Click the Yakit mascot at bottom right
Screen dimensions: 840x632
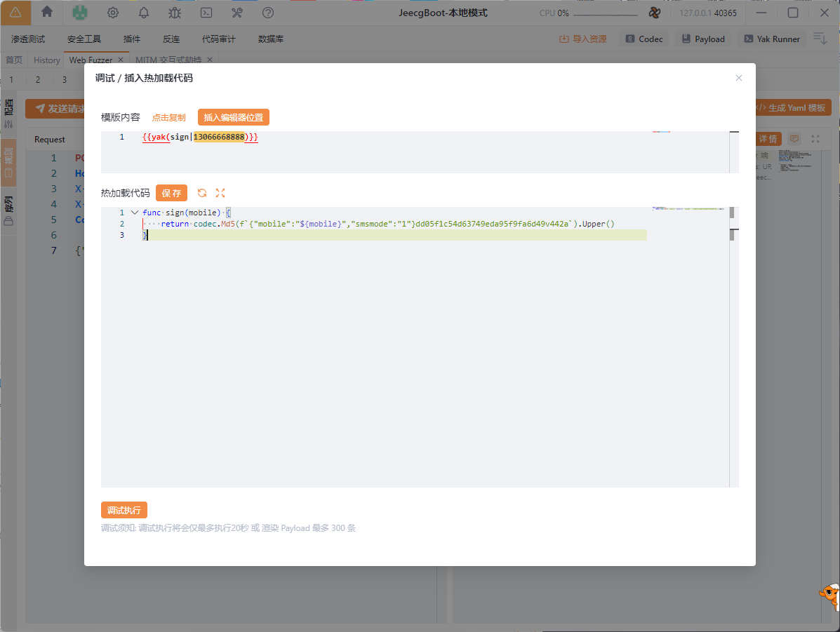click(829, 597)
